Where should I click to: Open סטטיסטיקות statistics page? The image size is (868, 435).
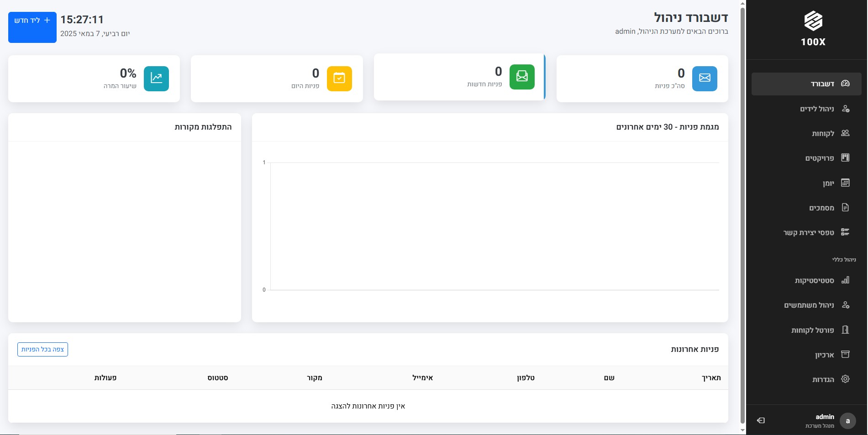(x=814, y=280)
